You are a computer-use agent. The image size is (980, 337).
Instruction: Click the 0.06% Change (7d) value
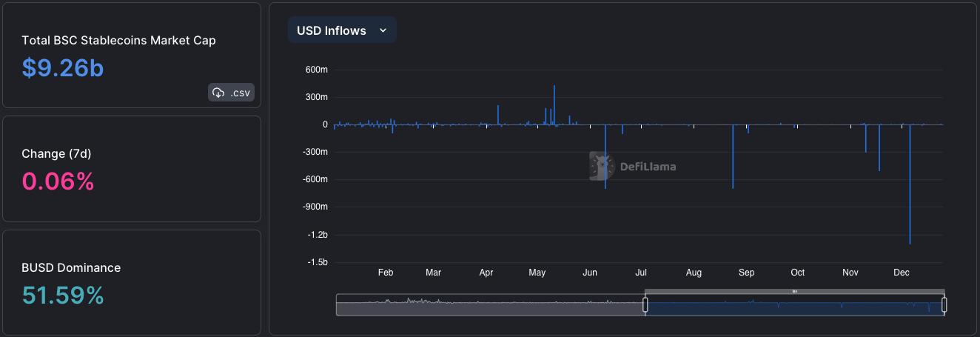point(58,181)
